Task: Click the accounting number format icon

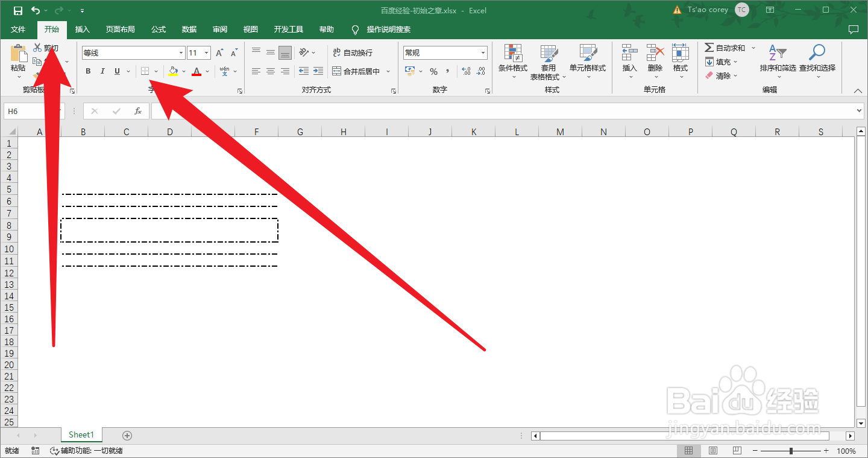Action: click(x=410, y=71)
